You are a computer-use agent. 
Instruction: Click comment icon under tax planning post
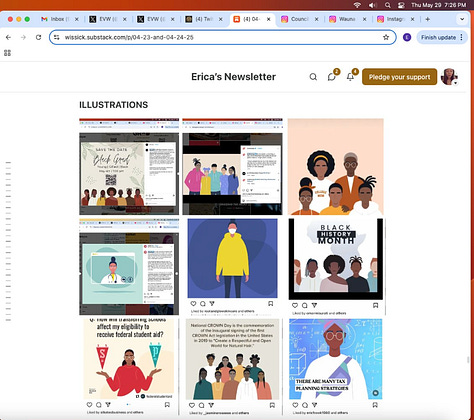pos(305,405)
